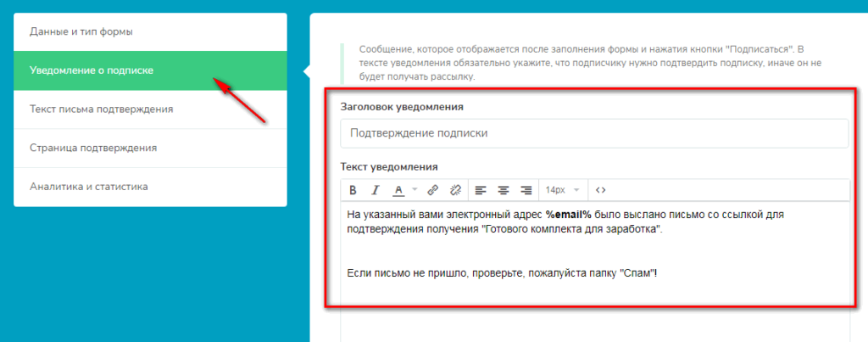Align text right in the editor
The image size is (868, 342).
[526, 190]
